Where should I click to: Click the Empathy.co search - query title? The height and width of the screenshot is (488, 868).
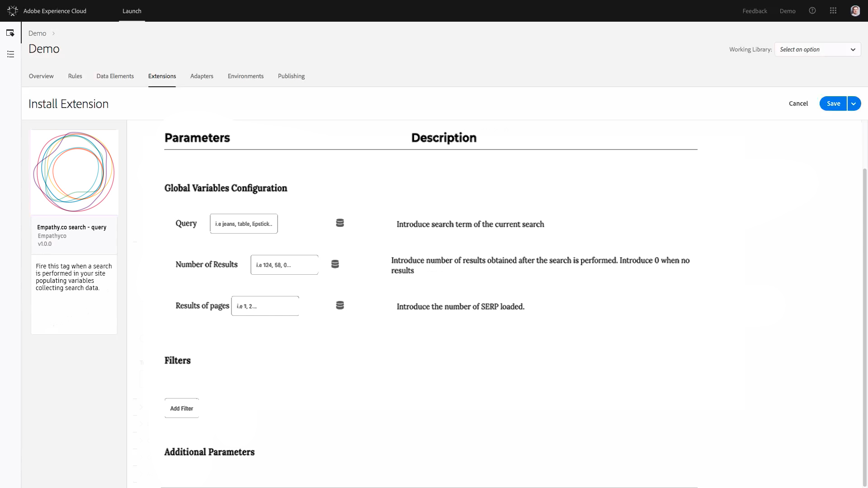point(72,227)
